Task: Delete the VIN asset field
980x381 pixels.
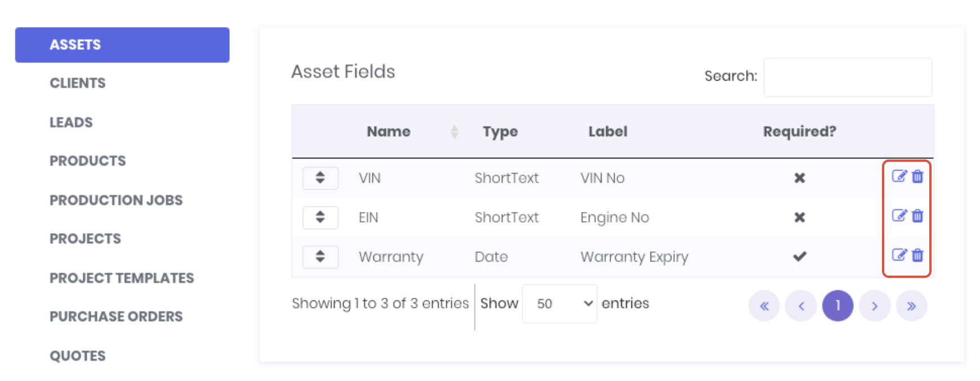Action: (917, 176)
